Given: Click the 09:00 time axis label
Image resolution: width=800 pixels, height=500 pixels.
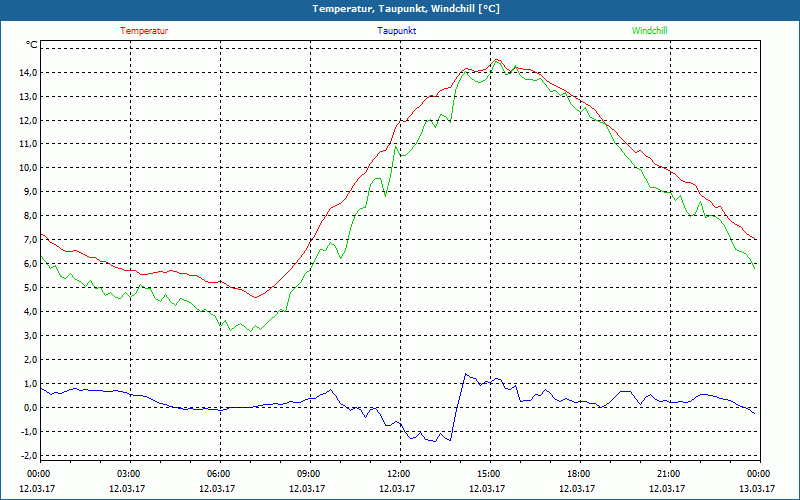Looking at the screenshot, I should [310, 474].
